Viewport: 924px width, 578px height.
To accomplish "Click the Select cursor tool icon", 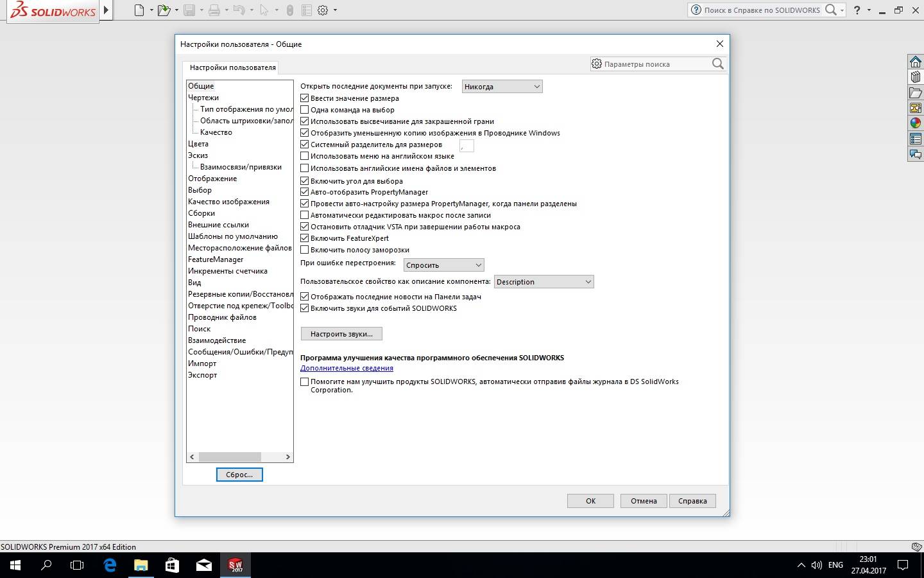I will tap(264, 10).
